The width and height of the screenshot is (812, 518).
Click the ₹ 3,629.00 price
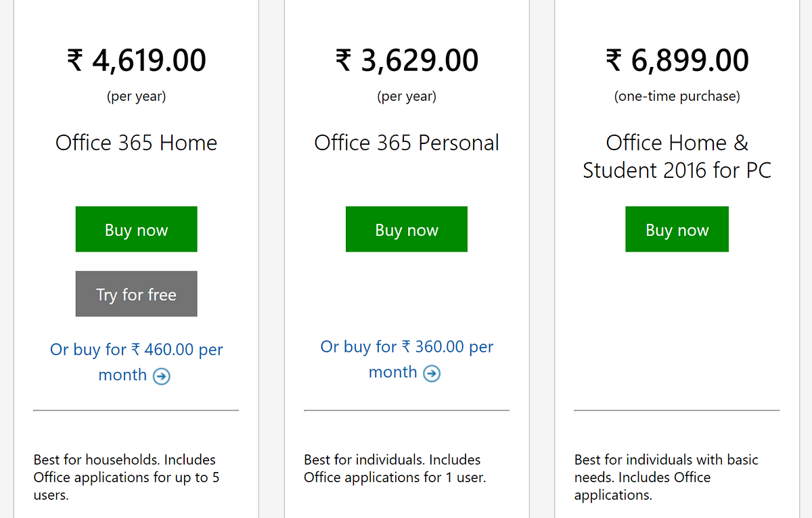point(407,60)
